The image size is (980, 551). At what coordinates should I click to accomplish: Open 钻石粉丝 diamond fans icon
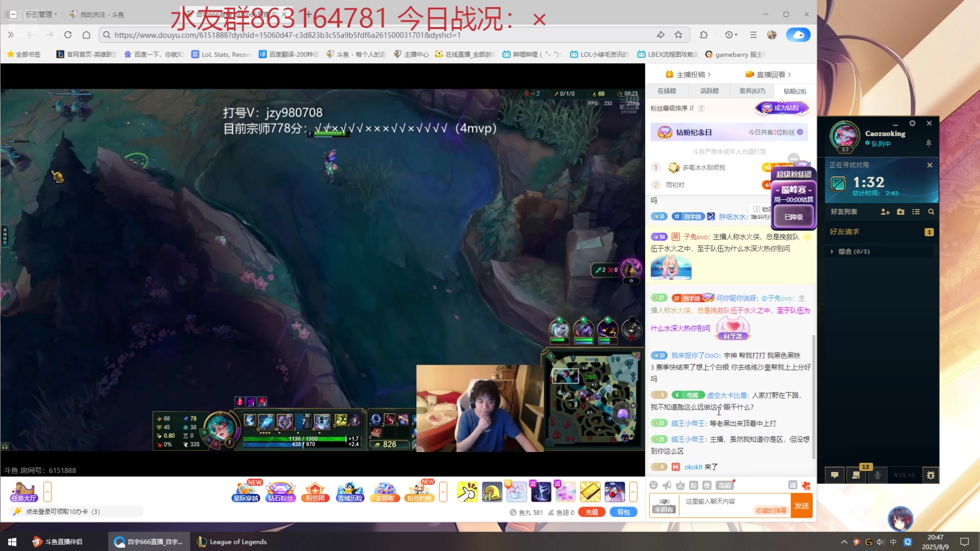[281, 492]
